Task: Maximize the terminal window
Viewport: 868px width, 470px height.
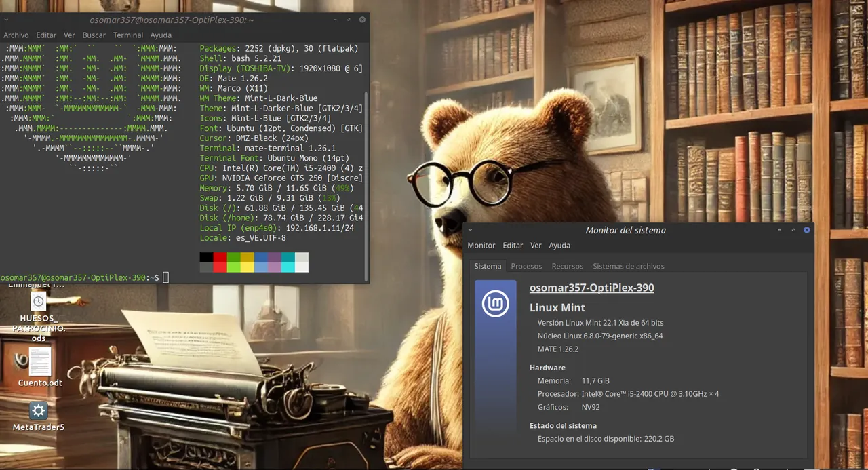Action: pyautogui.click(x=349, y=20)
